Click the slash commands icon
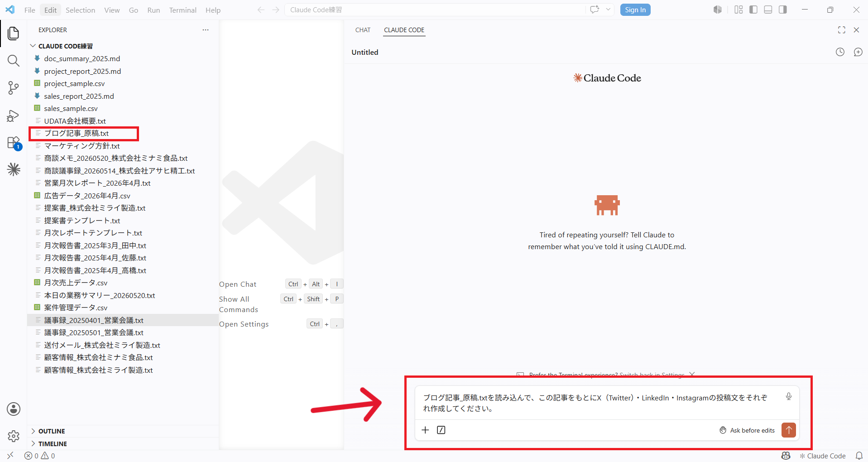This screenshot has height=462, width=868. (x=441, y=430)
